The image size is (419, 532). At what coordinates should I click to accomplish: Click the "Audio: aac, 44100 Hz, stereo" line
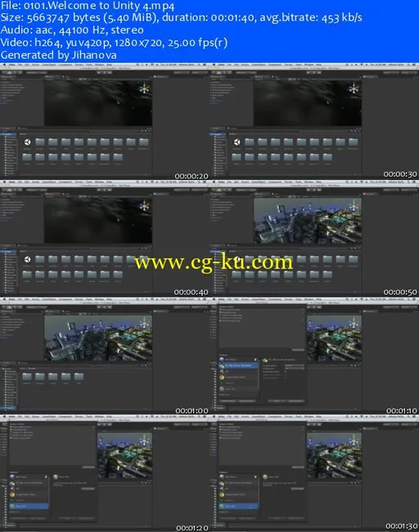point(72,29)
